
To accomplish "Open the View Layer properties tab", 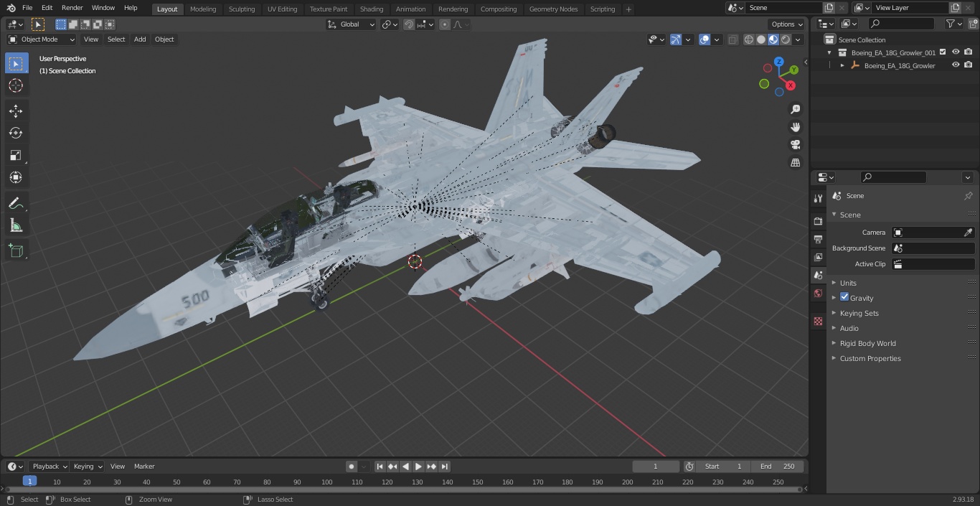I will coord(818,257).
